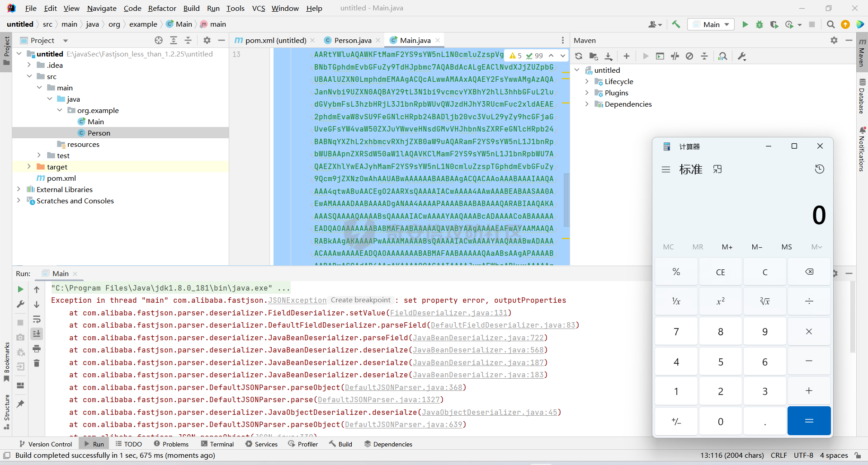Select pom.xml in Project tree
This screenshot has height=465, width=868.
pyautogui.click(x=61, y=178)
